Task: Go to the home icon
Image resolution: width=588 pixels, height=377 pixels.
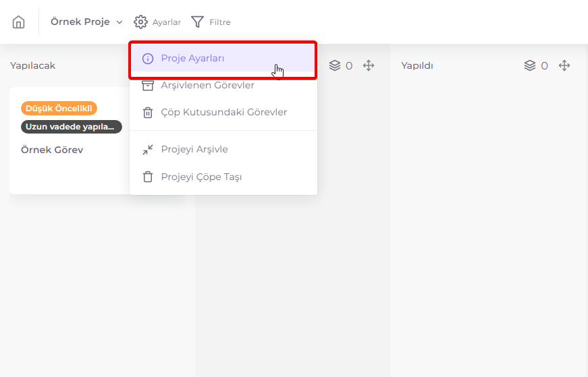Action: pos(18,22)
